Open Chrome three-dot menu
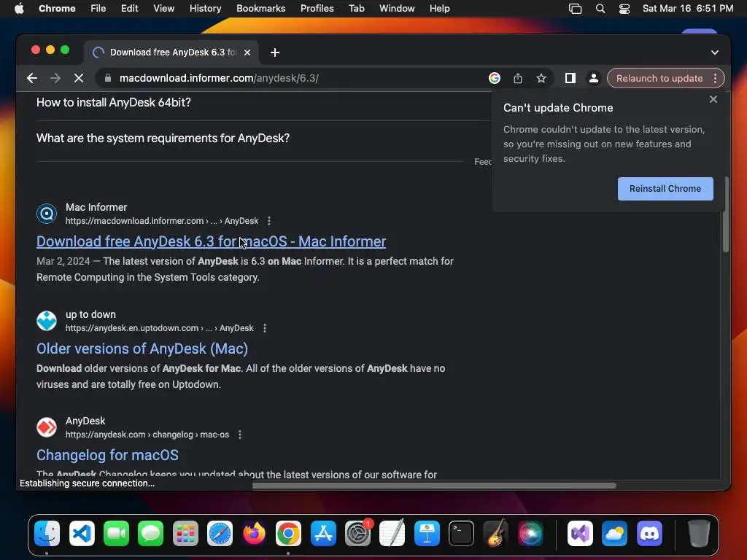This screenshot has height=560, width=747. click(715, 78)
